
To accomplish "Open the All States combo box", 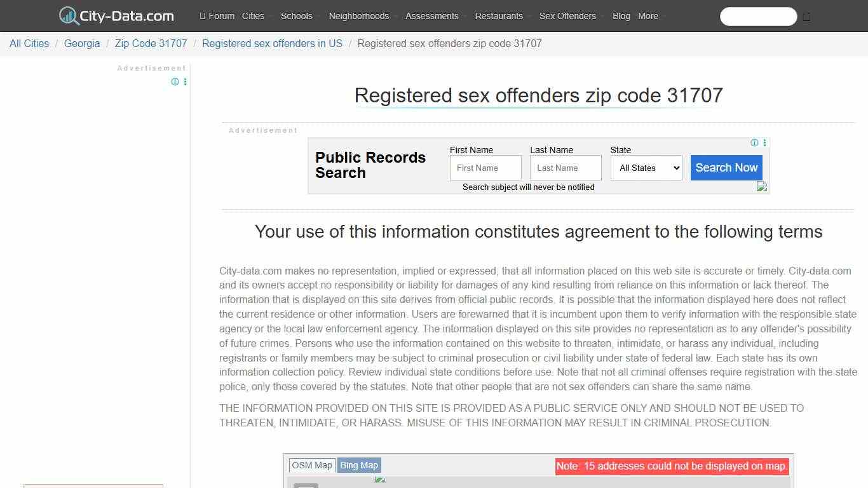I will tap(646, 168).
